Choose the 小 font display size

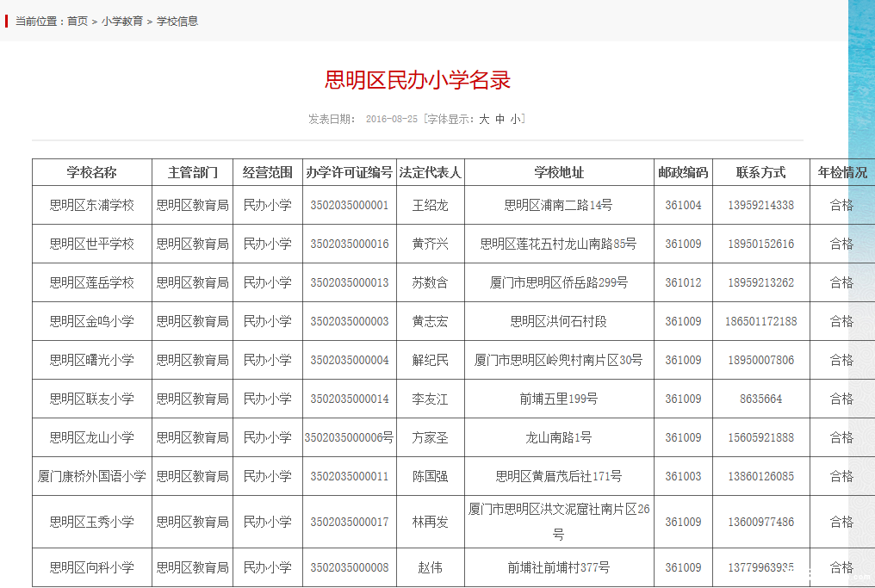tap(514, 120)
